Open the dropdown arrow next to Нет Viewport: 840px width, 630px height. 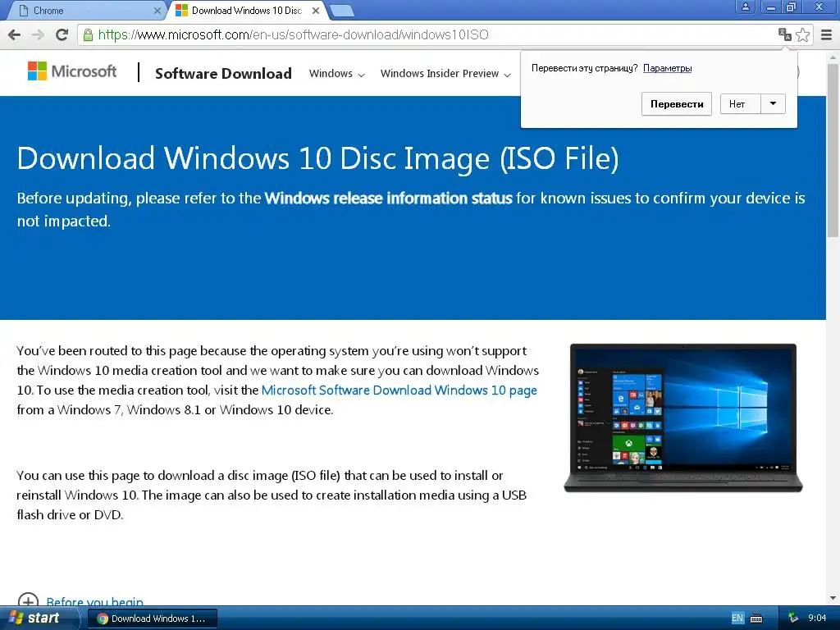(773, 104)
